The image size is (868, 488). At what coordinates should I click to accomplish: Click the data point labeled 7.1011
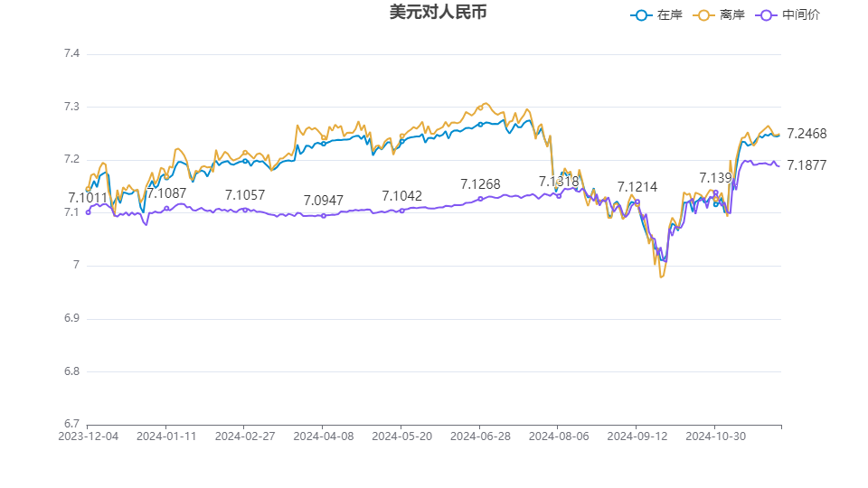(x=88, y=212)
